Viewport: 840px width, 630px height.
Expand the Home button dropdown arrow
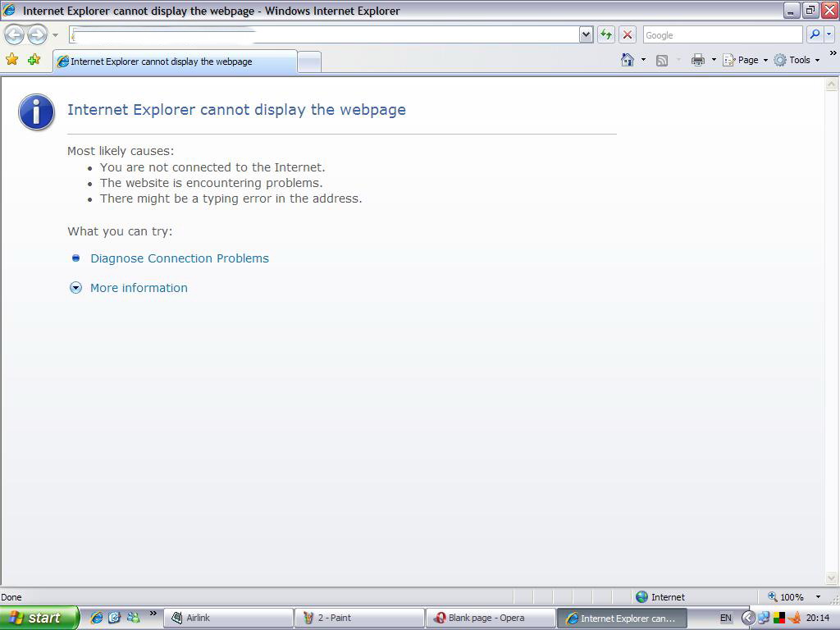click(x=643, y=60)
